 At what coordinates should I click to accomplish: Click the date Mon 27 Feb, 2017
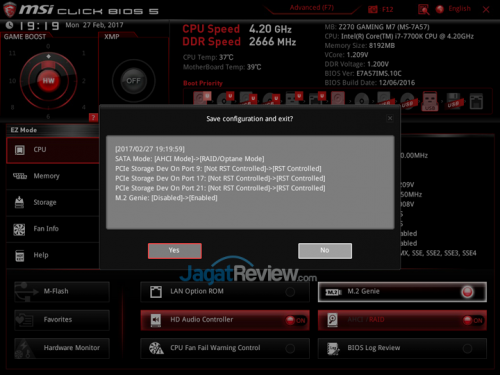click(x=94, y=25)
